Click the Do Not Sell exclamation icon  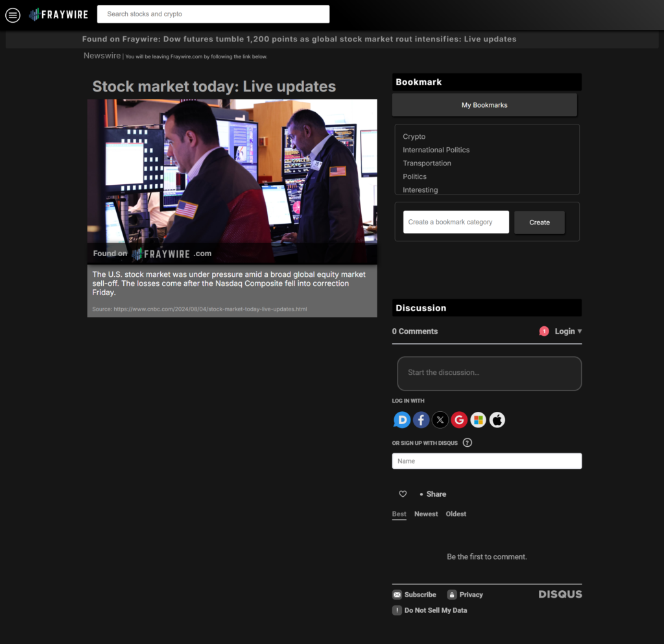397,610
